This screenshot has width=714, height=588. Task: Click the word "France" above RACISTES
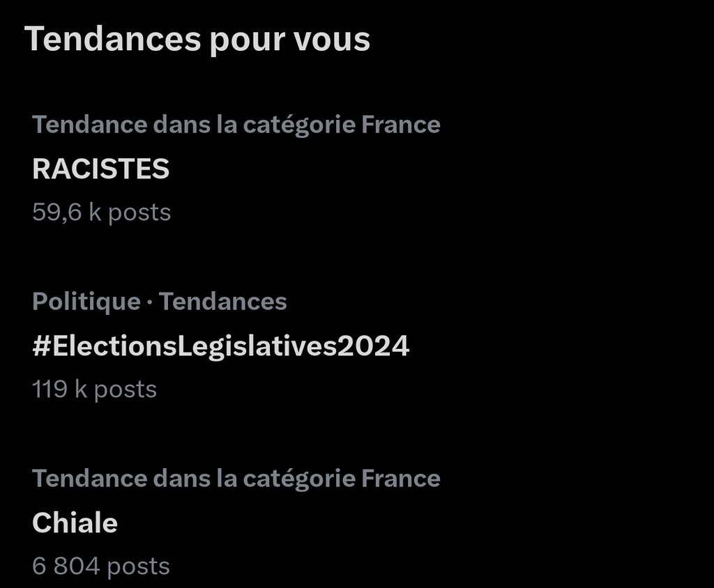point(401,125)
